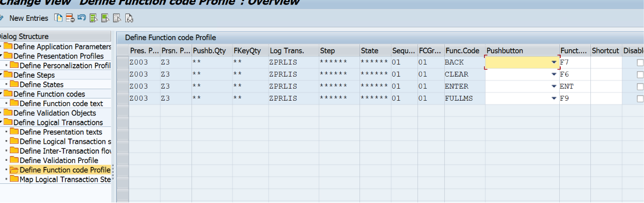
Task: Tick Disable checkbox for BACK row
Action: [x=640, y=63]
